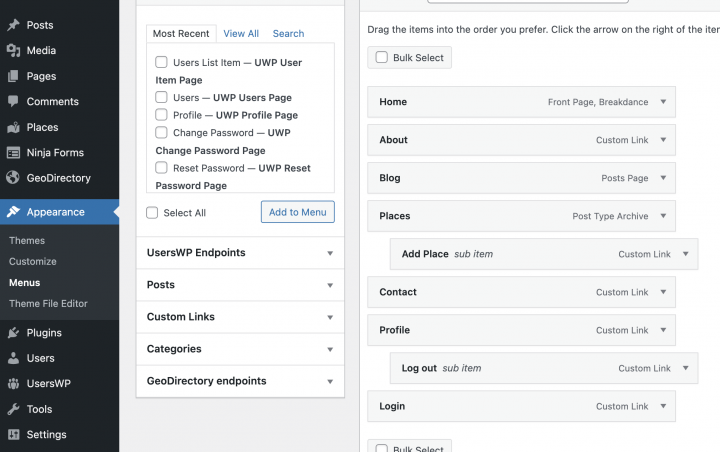
Task: Switch to the Search tab
Action: (x=288, y=34)
